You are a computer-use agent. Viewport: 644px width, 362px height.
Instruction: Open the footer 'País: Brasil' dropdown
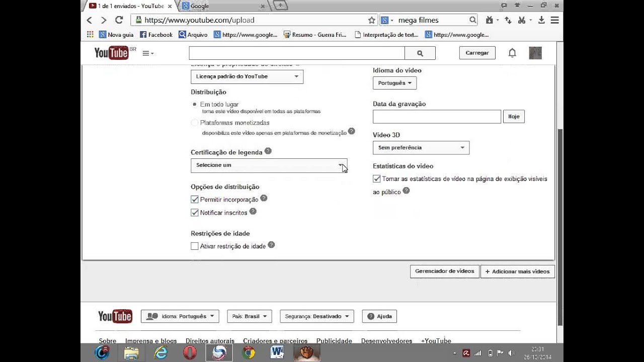(x=250, y=316)
